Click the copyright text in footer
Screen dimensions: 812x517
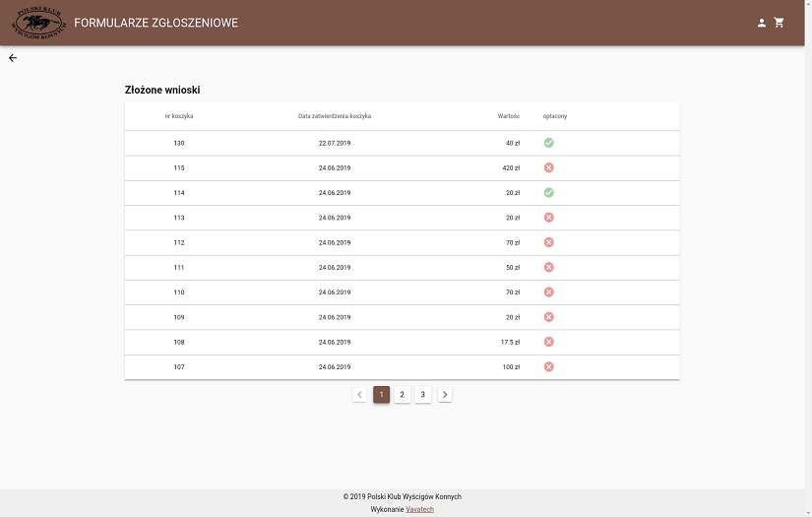(402, 496)
